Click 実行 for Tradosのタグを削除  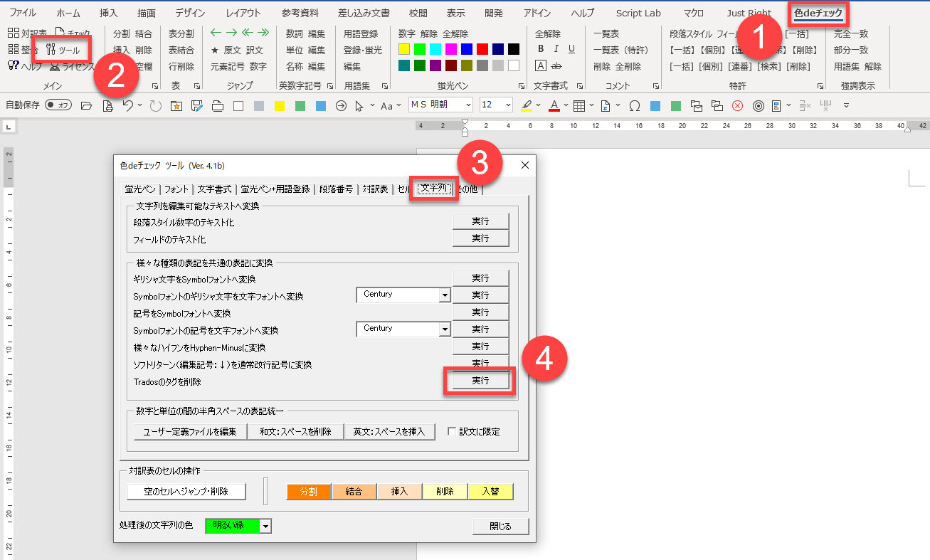tap(480, 381)
